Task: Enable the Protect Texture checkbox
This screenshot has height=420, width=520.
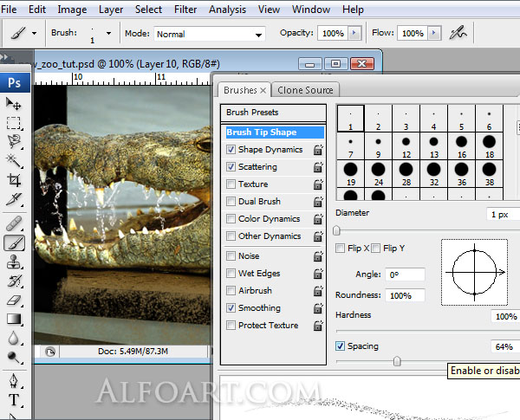Action: (x=231, y=326)
